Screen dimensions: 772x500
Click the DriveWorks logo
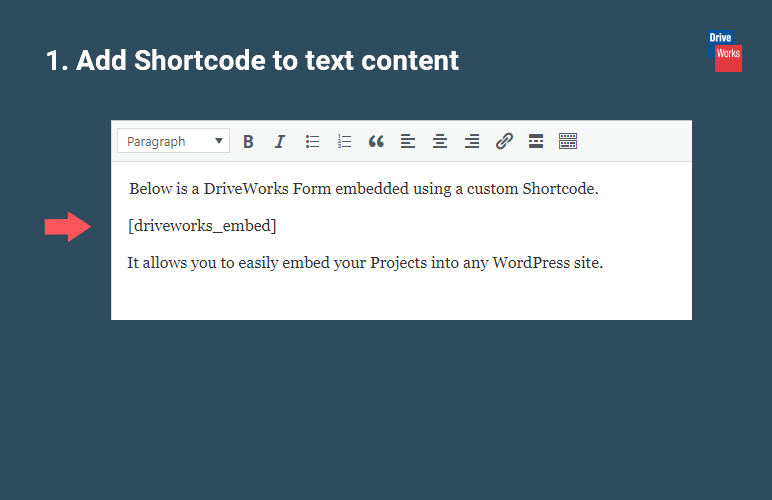point(725,51)
